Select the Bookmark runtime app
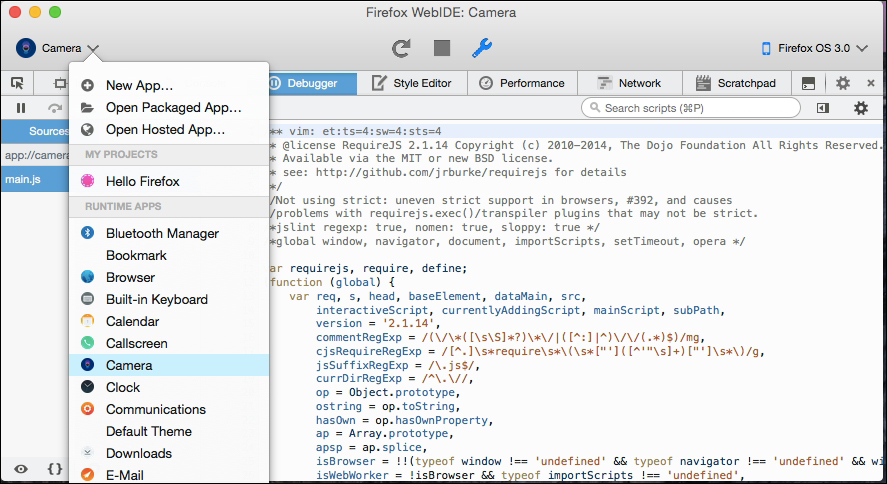The width and height of the screenshot is (887, 484). [169, 255]
